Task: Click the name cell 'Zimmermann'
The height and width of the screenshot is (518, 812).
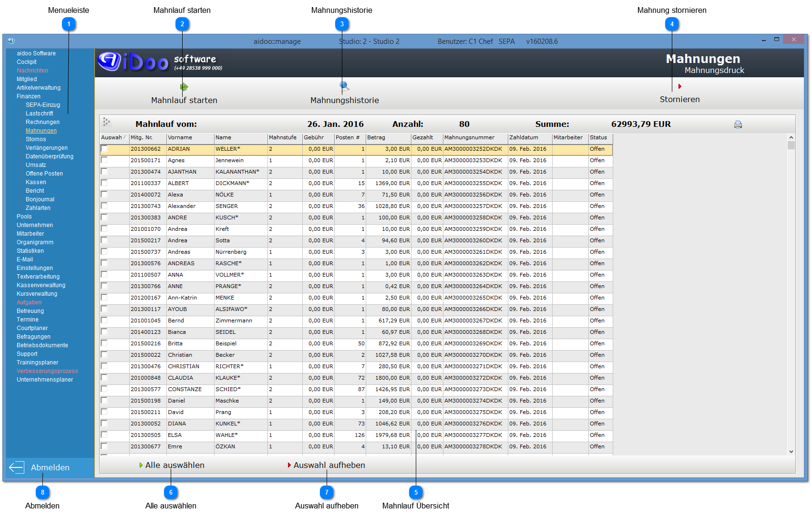Action: click(241, 321)
